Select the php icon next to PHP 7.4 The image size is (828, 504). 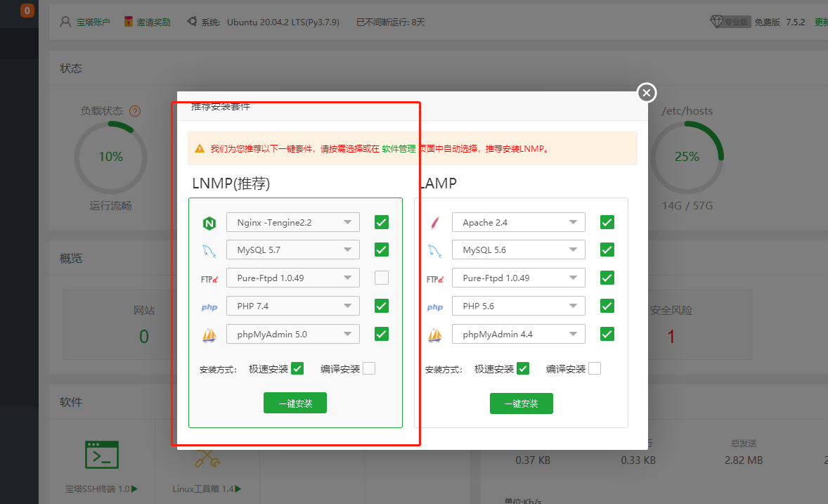(209, 306)
